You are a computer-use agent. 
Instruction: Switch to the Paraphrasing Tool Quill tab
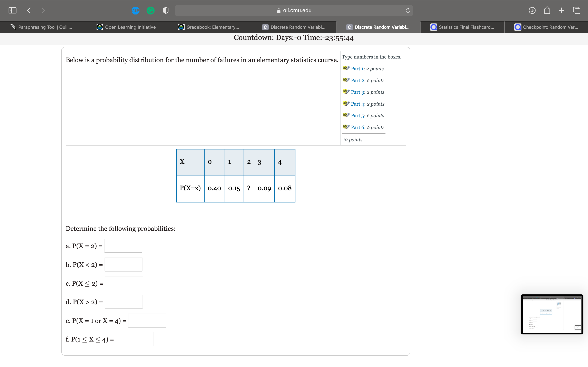[42, 27]
